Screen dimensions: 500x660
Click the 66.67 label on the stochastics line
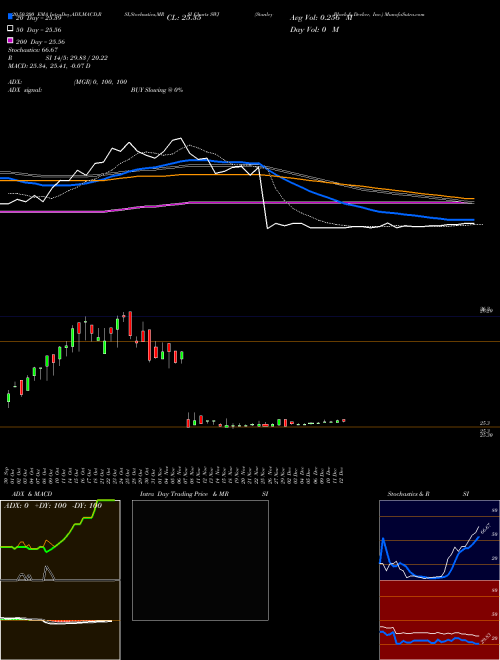tap(485, 528)
